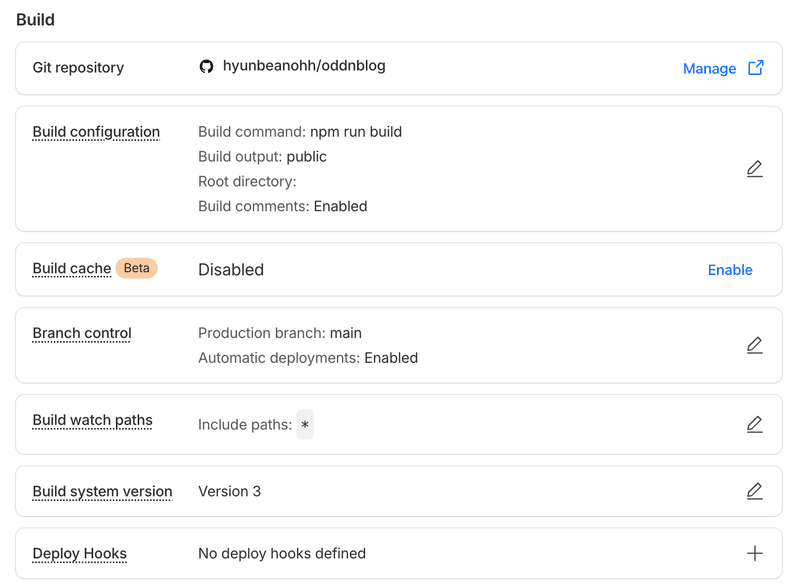800x588 pixels.
Task: Enable the build cache
Action: coord(730,270)
